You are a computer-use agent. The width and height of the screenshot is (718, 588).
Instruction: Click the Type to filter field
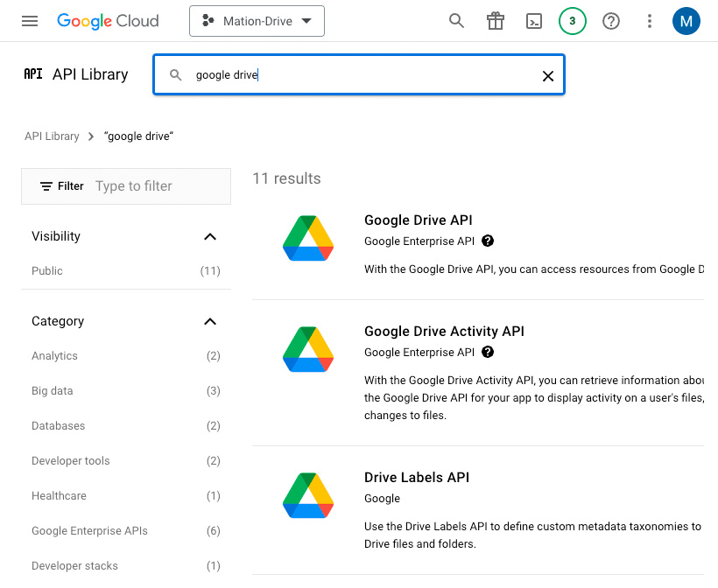tap(134, 186)
